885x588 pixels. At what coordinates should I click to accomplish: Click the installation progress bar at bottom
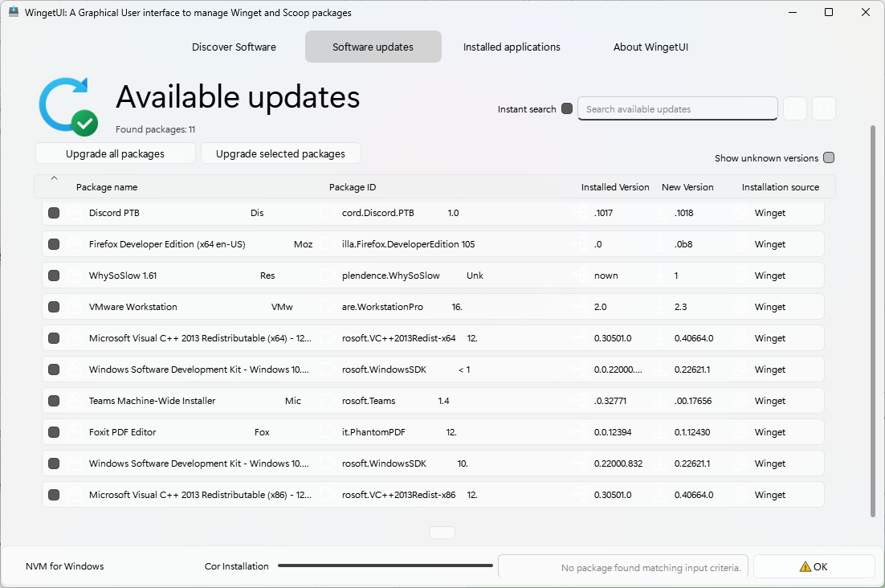pos(385,566)
